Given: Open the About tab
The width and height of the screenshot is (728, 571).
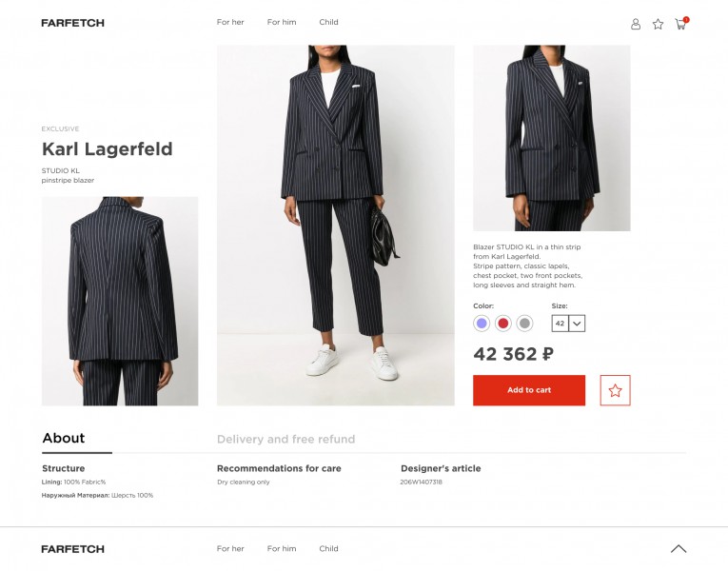Looking at the screenshot, I should point(64,439).
